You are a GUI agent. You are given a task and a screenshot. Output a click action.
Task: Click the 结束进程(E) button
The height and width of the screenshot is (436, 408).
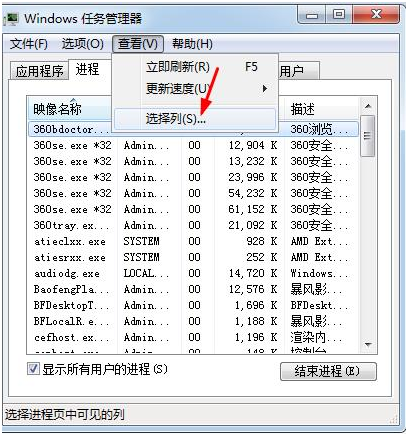point(328,371)
